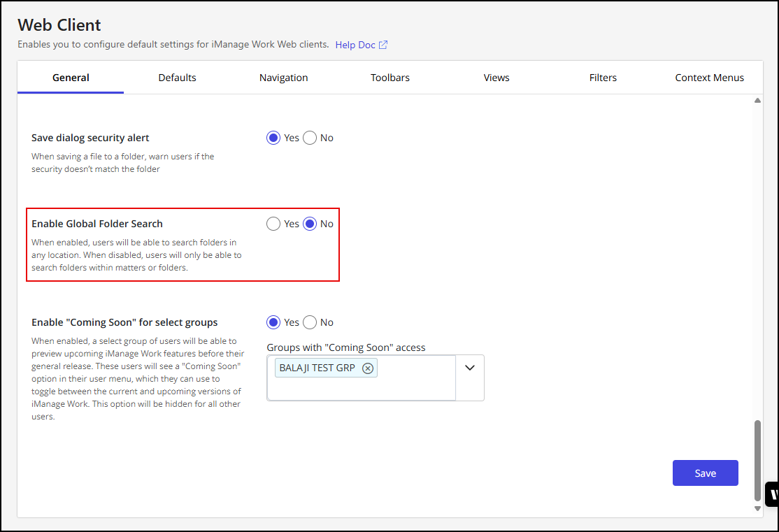
Task: Click the scroll up arrow in settings panel
Action: [757, 101]
